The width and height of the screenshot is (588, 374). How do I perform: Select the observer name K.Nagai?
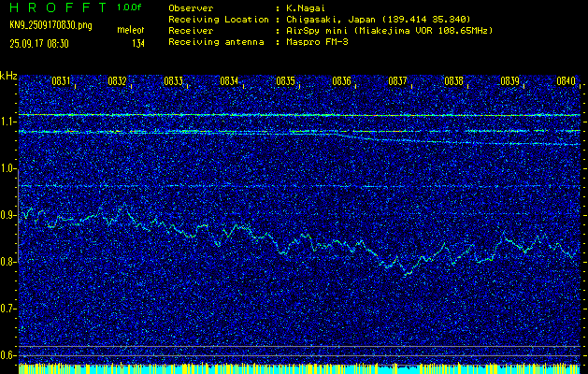point(306,7)
